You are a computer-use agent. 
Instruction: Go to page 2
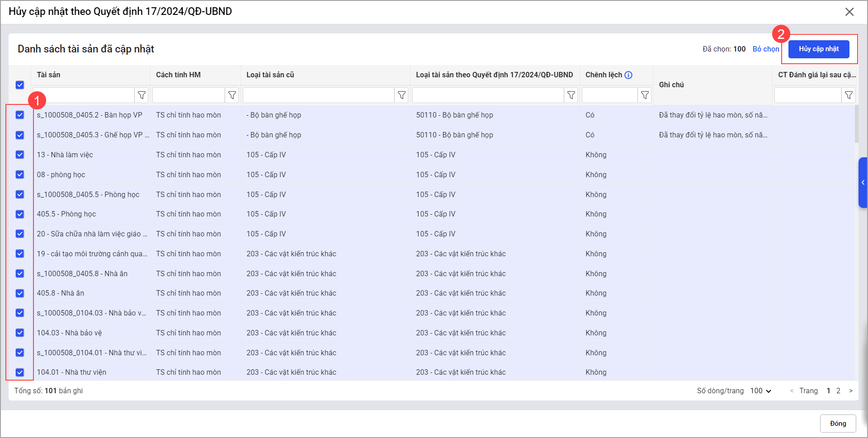pyautogui.click(x=838, y=391)
